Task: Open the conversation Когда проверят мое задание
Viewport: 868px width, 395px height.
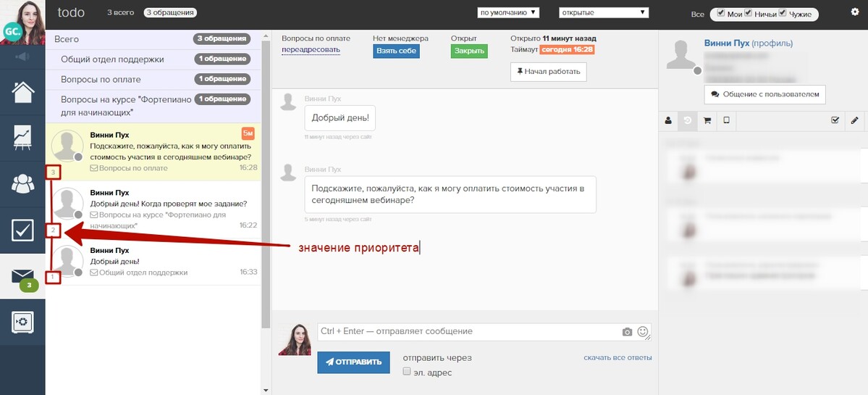Action: tap(153, 209)
